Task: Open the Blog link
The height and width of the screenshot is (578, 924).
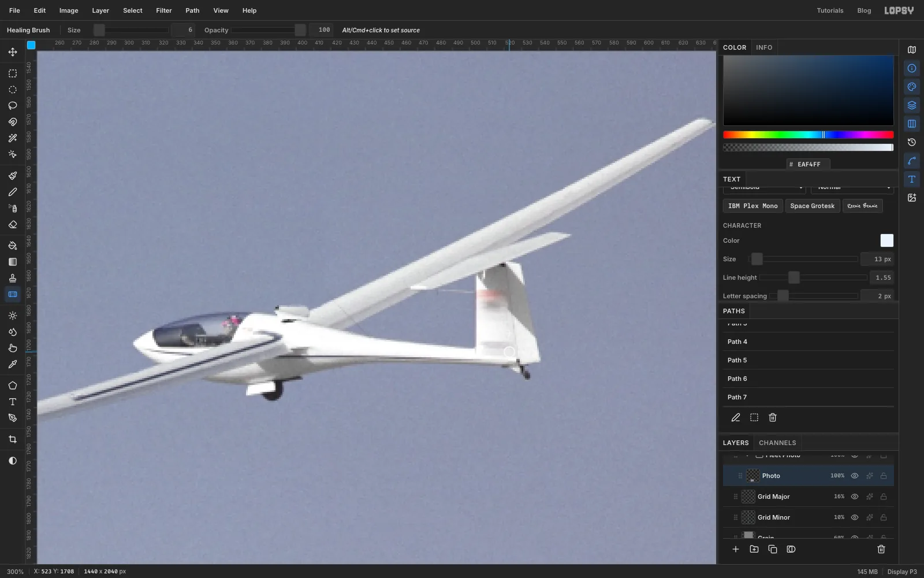Action: click(x=864, y=10)
